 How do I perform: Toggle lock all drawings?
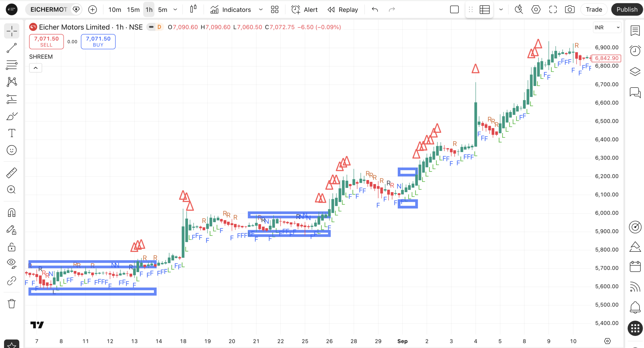pyautogui.click(x=12, y=247)
